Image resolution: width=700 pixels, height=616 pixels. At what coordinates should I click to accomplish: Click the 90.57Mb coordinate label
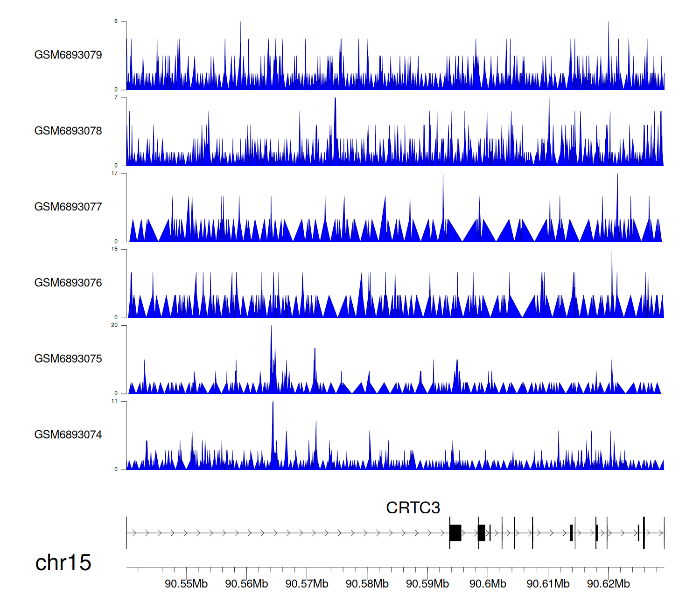tap(307, 584)
